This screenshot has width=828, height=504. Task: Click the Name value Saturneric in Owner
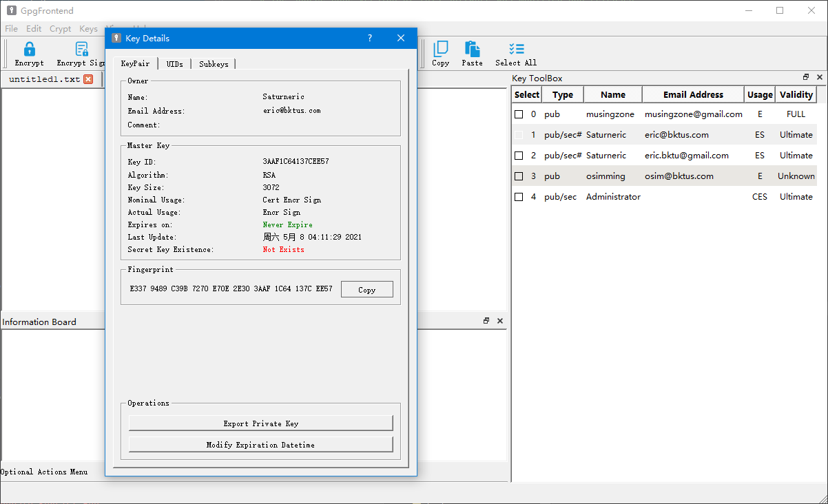283,97
